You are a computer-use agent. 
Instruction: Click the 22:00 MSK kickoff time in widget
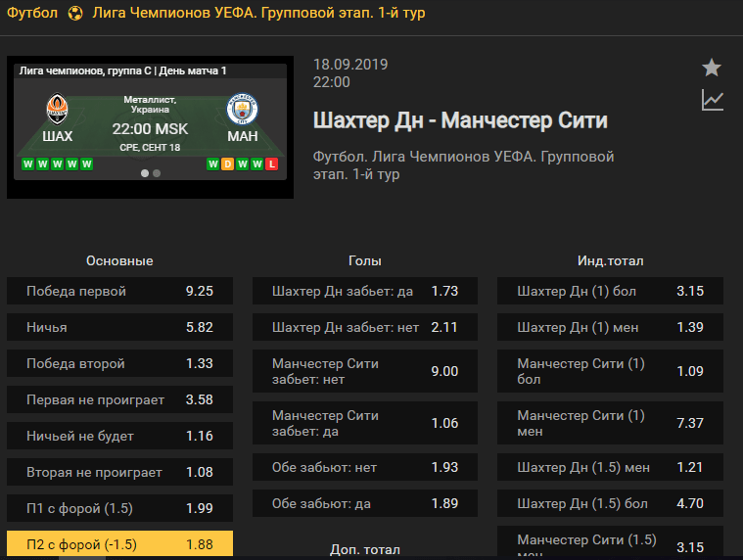(150, 129)
